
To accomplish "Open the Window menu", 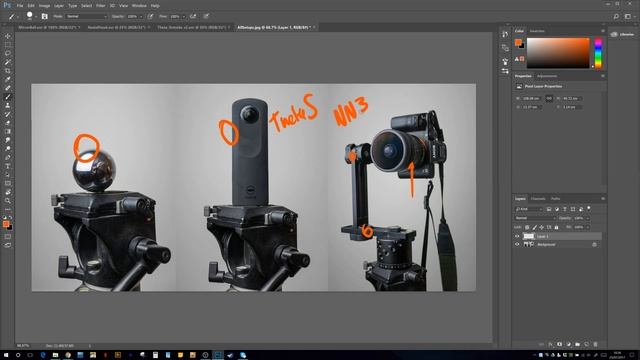I will click(139, 6).
